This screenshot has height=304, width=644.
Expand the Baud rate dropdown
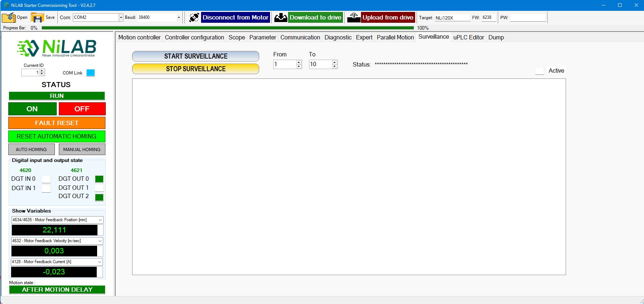[x=178, y=17]
